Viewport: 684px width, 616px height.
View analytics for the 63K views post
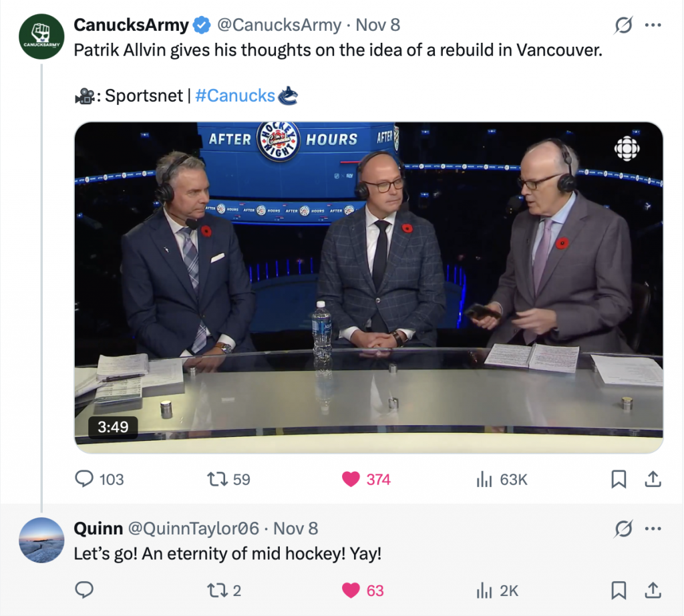(x=484, y=479)
